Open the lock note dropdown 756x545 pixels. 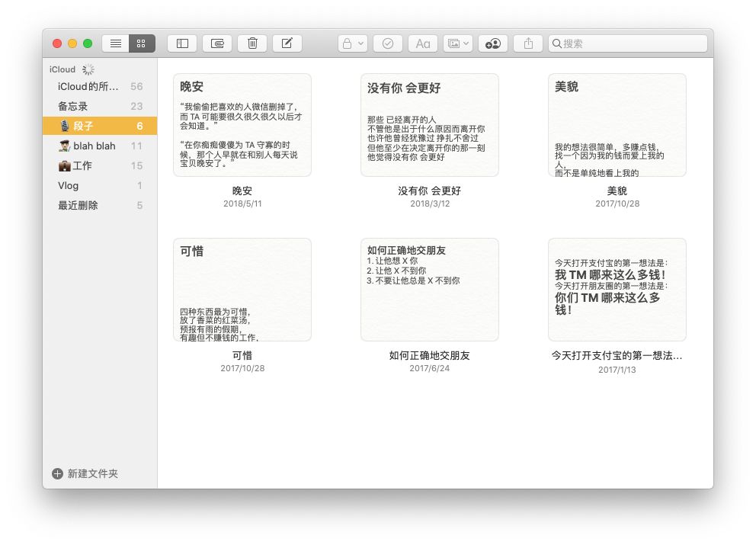[x=353, y=43]
